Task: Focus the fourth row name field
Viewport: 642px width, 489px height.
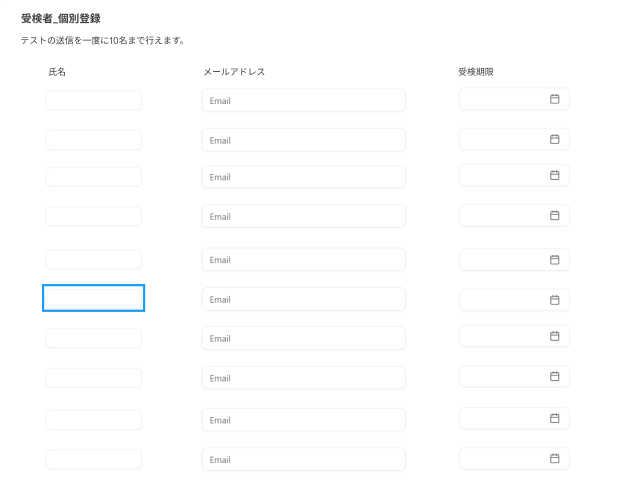Action: (93, 216)
